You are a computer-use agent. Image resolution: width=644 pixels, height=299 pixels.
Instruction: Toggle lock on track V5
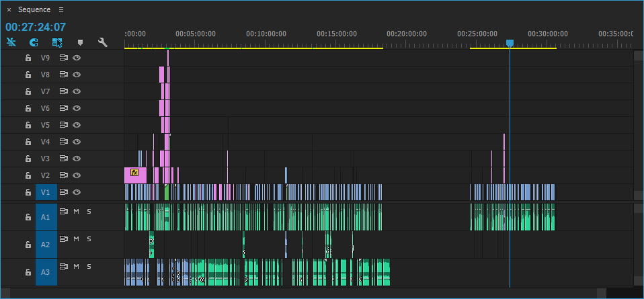click(x=28, y=125)
